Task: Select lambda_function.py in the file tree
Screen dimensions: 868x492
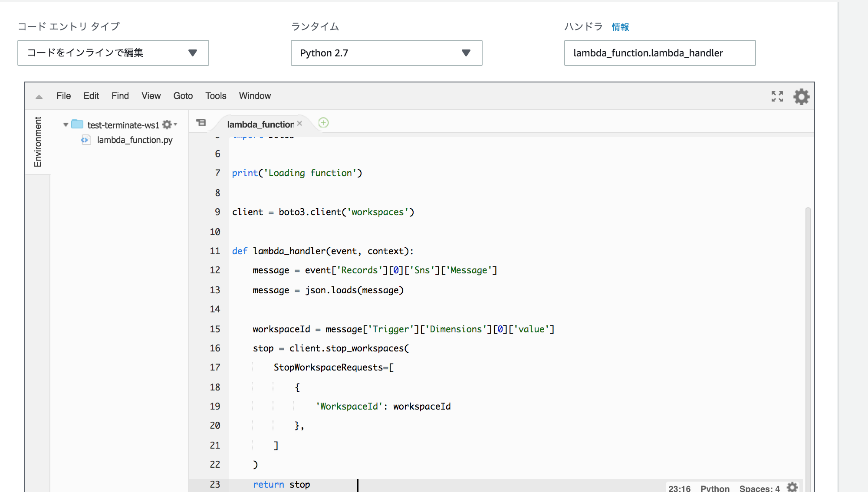Action: pyautogui.click(x=135, y=140)
